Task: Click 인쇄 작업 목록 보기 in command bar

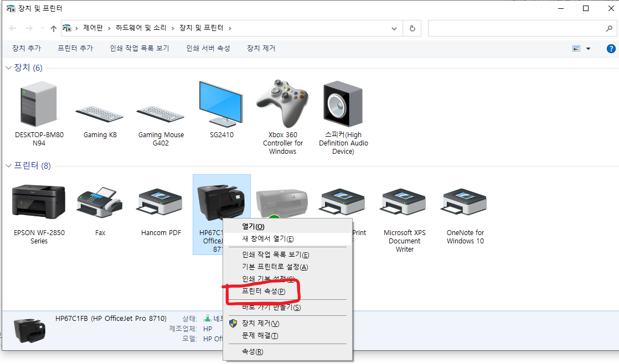Action: [140, 48]
